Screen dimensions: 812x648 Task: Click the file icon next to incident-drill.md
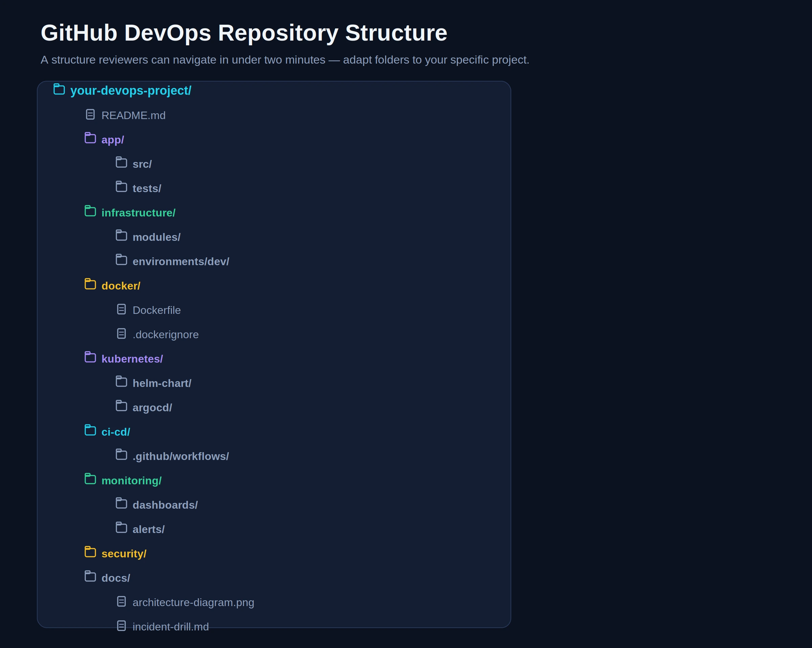coord(121,626)
